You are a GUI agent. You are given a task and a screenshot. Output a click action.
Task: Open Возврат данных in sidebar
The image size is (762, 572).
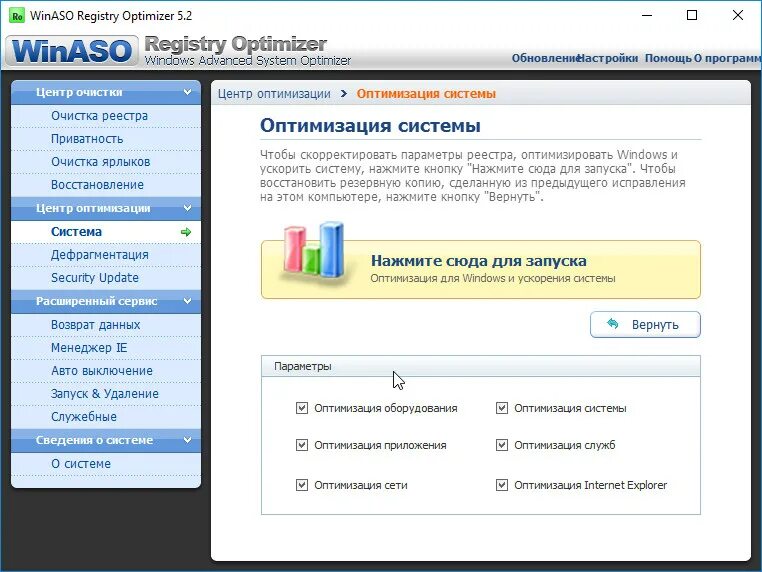pyautogui.click(x=106, y=325)
